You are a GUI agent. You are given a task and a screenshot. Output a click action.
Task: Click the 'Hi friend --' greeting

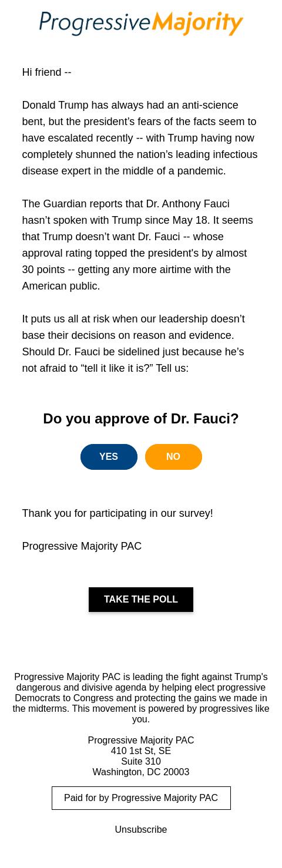tap(46, 72)
